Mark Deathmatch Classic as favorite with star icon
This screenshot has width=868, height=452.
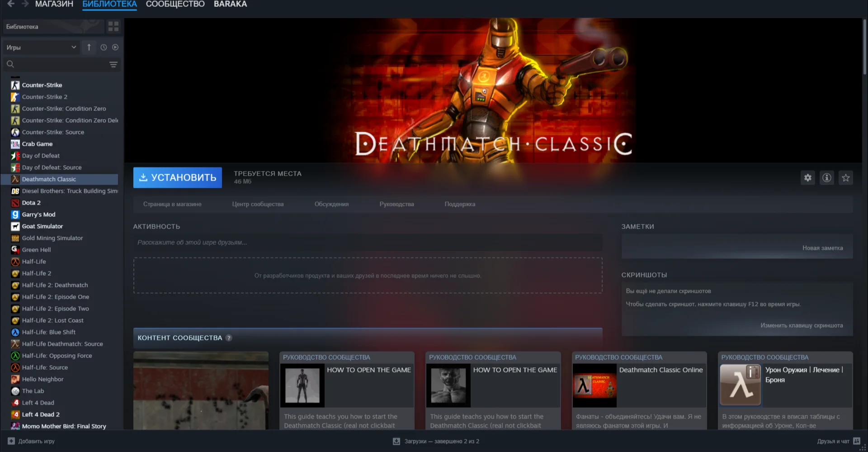click(x=846, y=177)
